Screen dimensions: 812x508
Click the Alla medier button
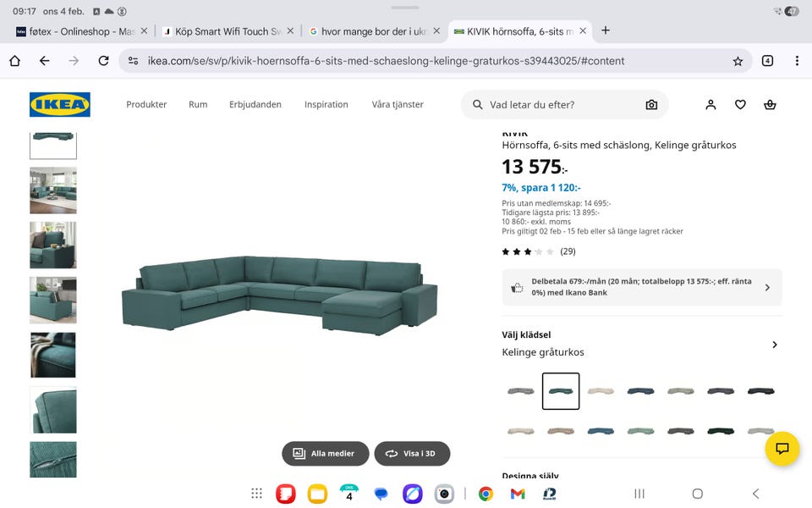click(x=325, y=454)
